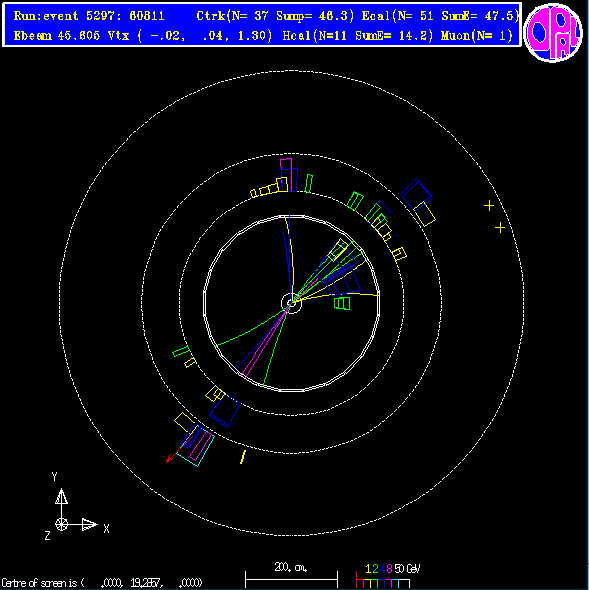Click the 200 cm scale bar
589x590 pixels.
(x=291, y=579)
